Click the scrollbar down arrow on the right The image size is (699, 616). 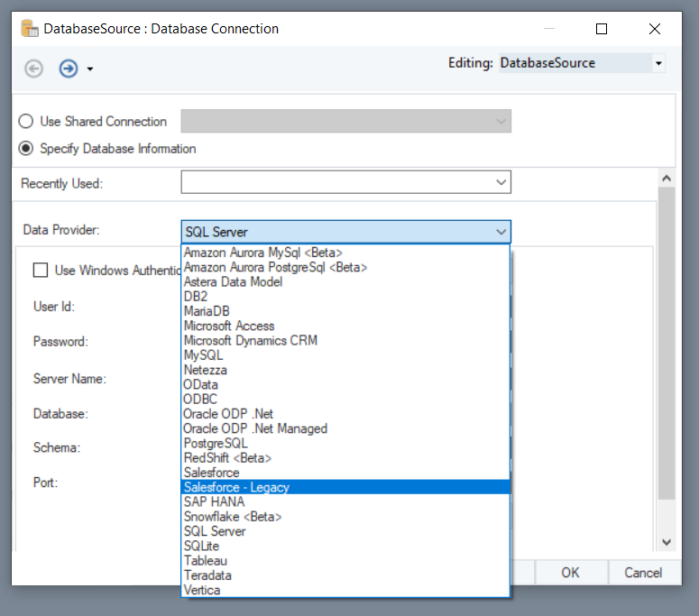point(667,542)
